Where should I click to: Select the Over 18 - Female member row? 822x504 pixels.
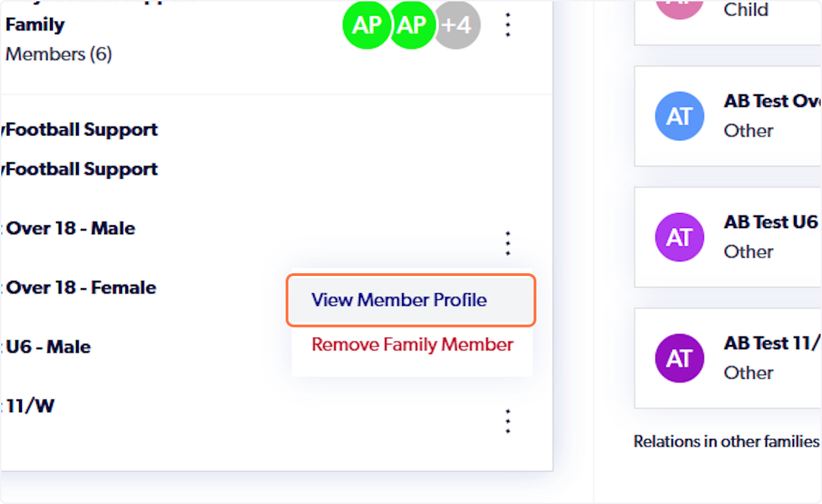coord(80,288)
